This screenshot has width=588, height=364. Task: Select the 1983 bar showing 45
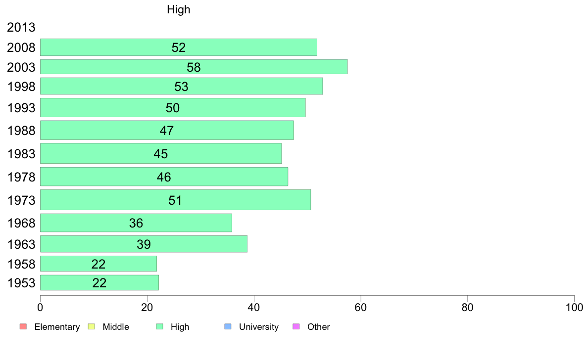(x=161, y=153)
